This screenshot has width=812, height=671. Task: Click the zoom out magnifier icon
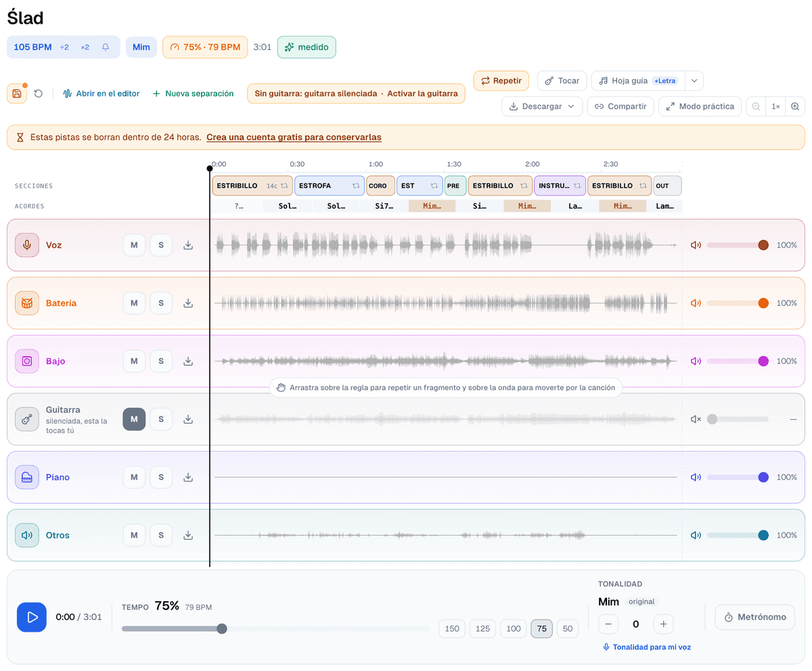click(x=757, y=106)
